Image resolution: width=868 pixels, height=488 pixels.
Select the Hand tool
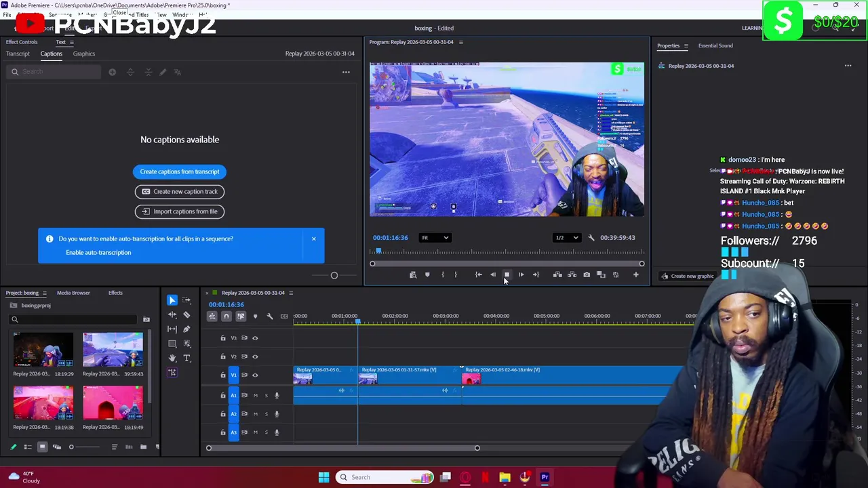tap(172, 358)
